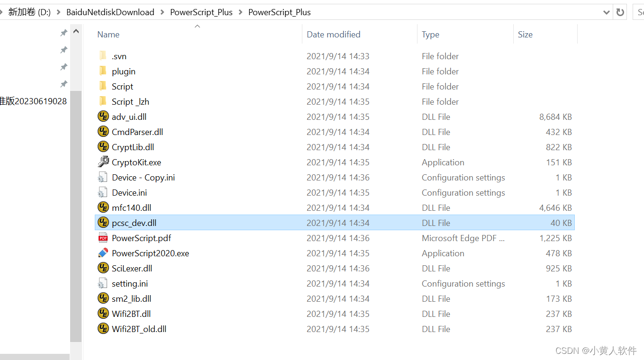644x360 pixels.
Task: Click the 4,646 KB size value
Action: click(x=555, y=208)
